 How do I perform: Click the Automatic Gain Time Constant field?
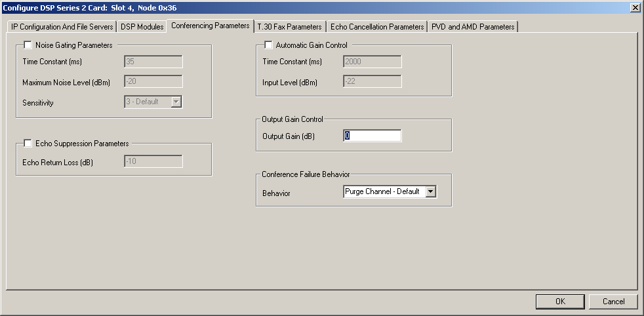(x=372, y=62)
